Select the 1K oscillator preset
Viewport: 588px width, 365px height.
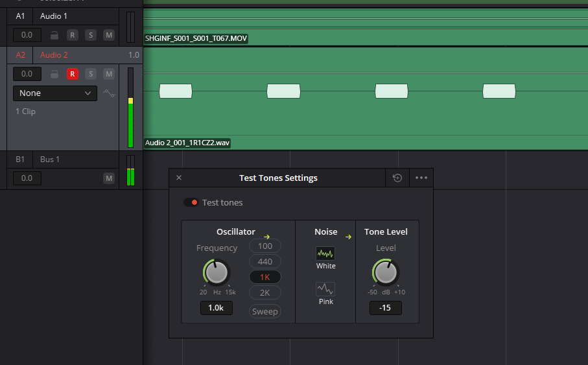[265, 277]
